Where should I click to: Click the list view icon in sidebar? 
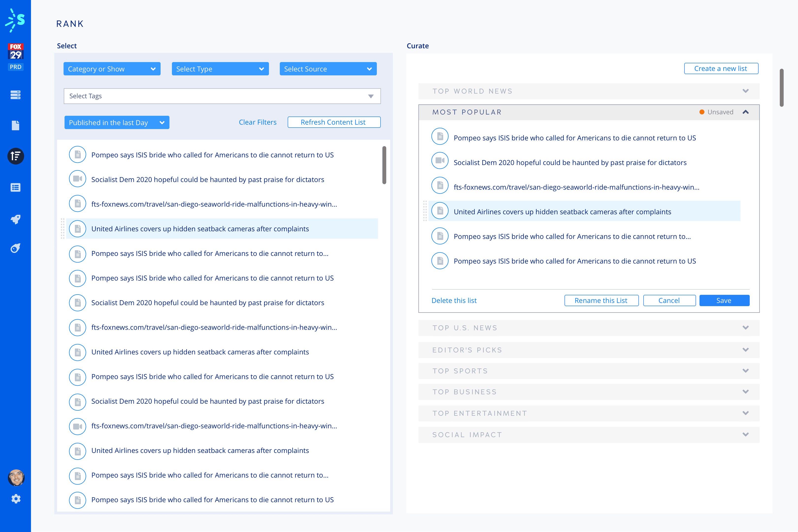[x=16, y=188]
